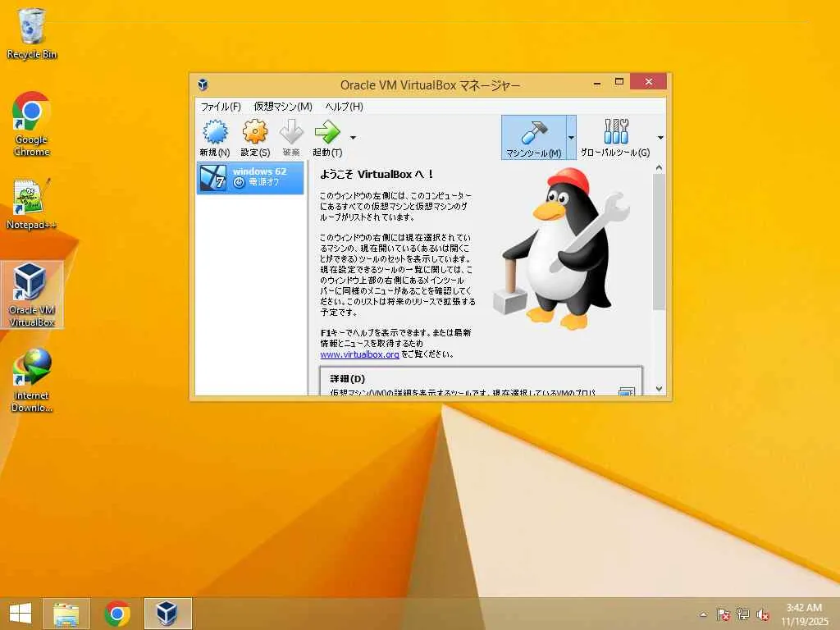Expand the Start (起動) dropdown arrow
Image resolution: width=840 pixels, height=630 pixels.
pyautogui.click(x=353, y=138)
